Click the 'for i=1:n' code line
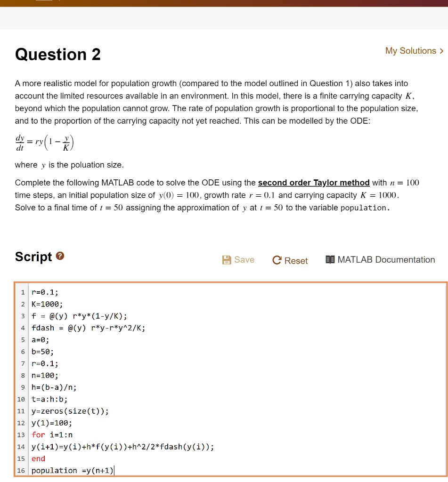This screenshot has height=482, width=448. pyautogui.click(x=52, y=434)
